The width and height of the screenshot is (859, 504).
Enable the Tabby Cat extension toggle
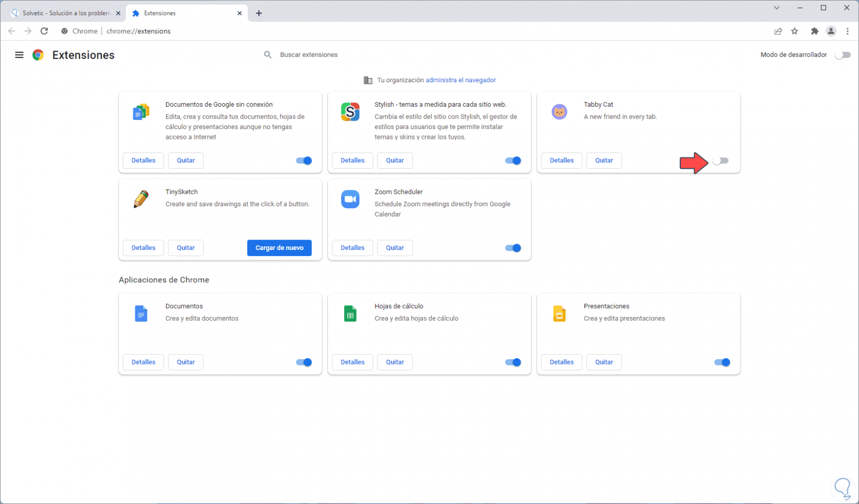coord(721,161)
